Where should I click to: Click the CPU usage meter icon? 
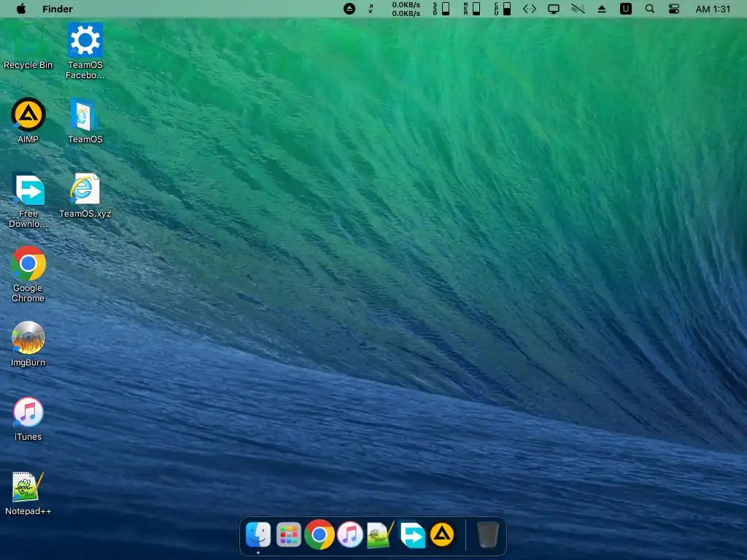point(502,9)
